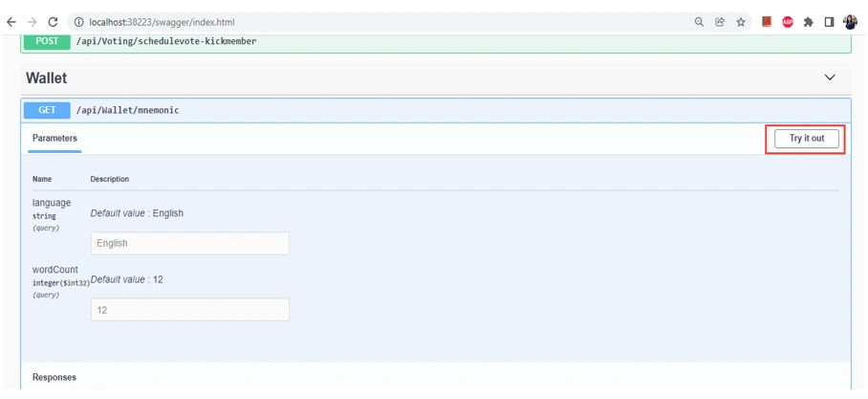
Task: Click the green POST method badge
Action: [47, 41]
